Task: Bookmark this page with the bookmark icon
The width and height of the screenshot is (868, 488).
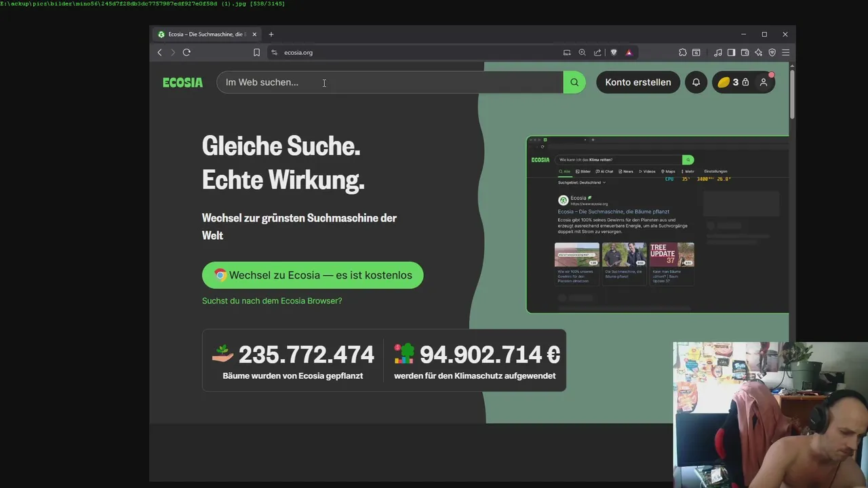Action: pos(256,52)
